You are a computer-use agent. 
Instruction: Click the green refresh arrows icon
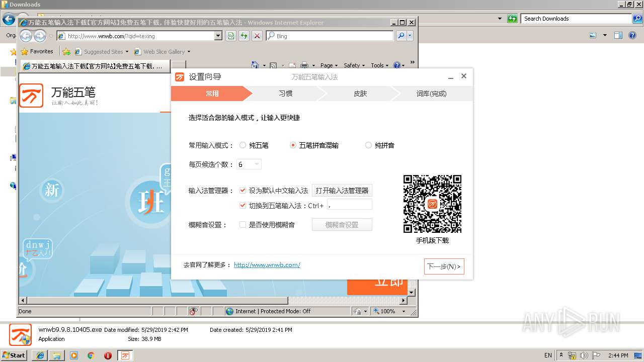point(244,36)
